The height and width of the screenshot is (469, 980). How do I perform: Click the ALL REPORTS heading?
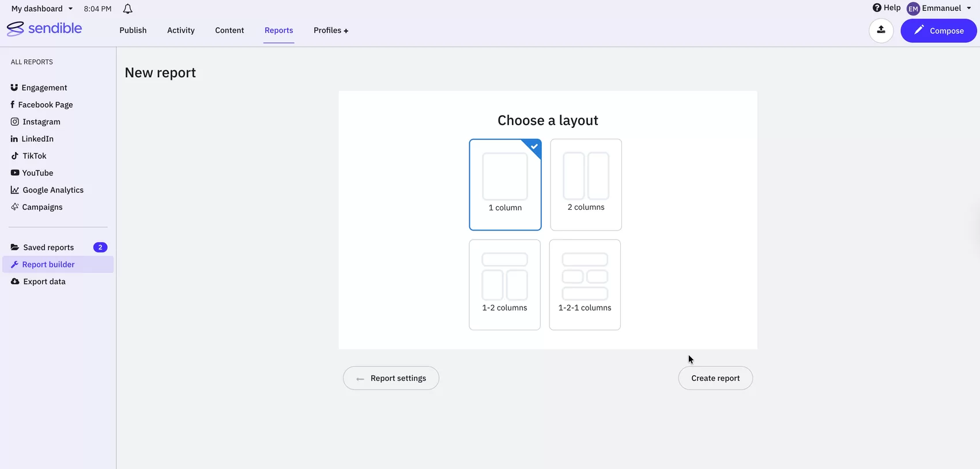click(x=32, y=62)
